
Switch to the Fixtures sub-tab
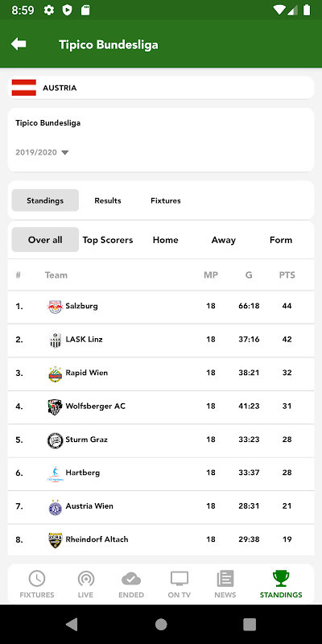click(x=166, y=200)
